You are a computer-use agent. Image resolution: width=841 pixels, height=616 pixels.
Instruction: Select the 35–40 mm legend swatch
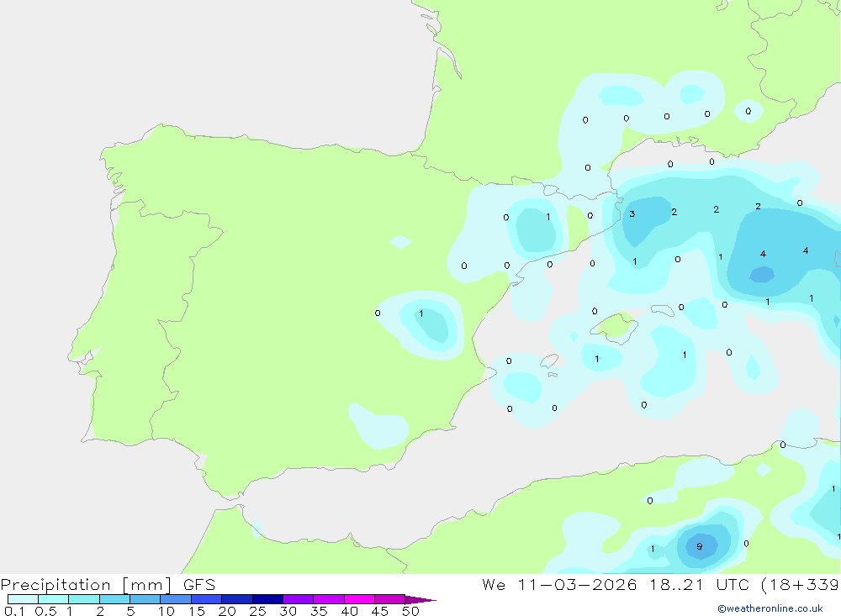coord(328,599)
